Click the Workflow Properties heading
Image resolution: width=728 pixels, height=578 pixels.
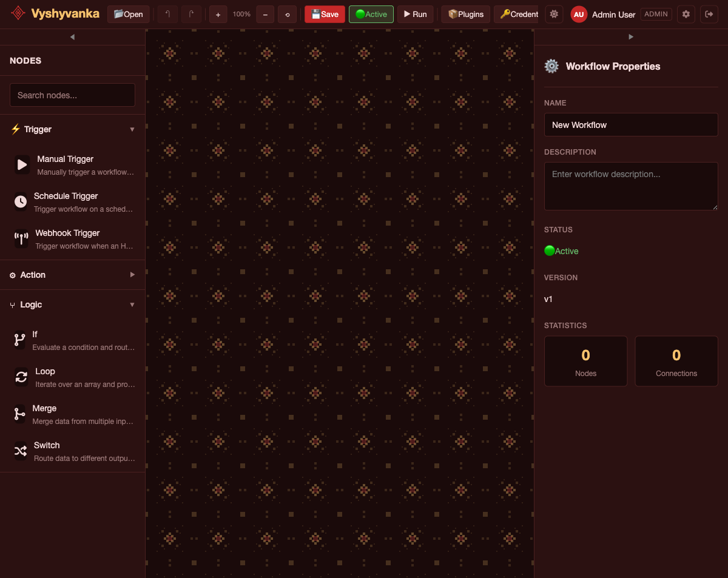(613, 66)
